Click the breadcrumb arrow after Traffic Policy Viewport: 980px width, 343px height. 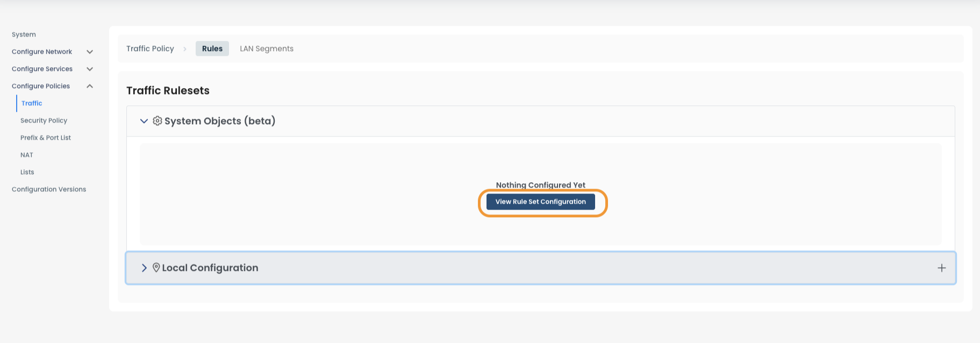[x=185, y=49]
